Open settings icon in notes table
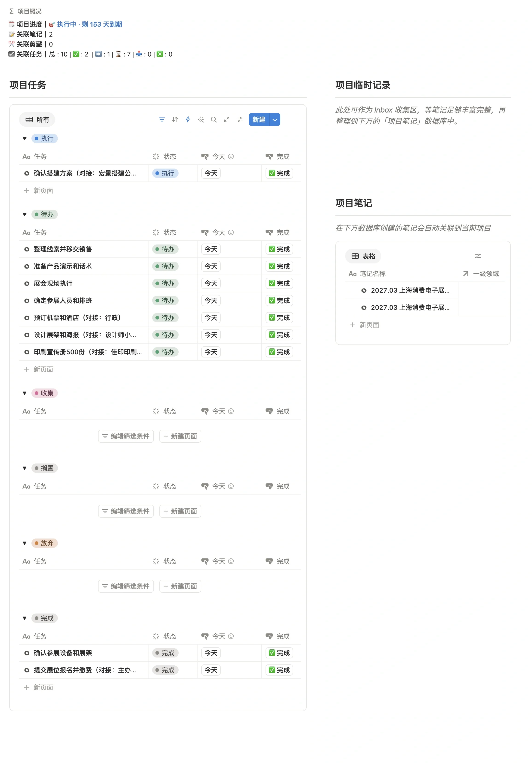The height and width of the screenshot is (764, 532). coord(478,256)
